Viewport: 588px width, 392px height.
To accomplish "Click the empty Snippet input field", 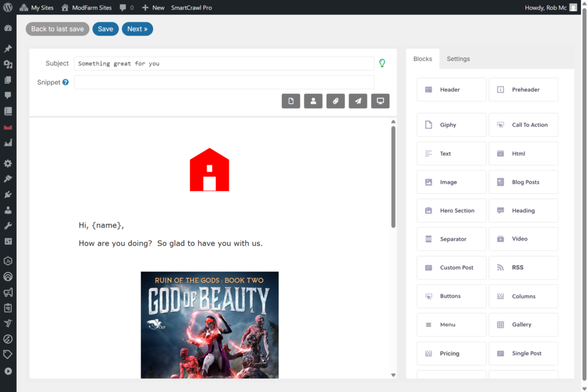I will [224, 83].
